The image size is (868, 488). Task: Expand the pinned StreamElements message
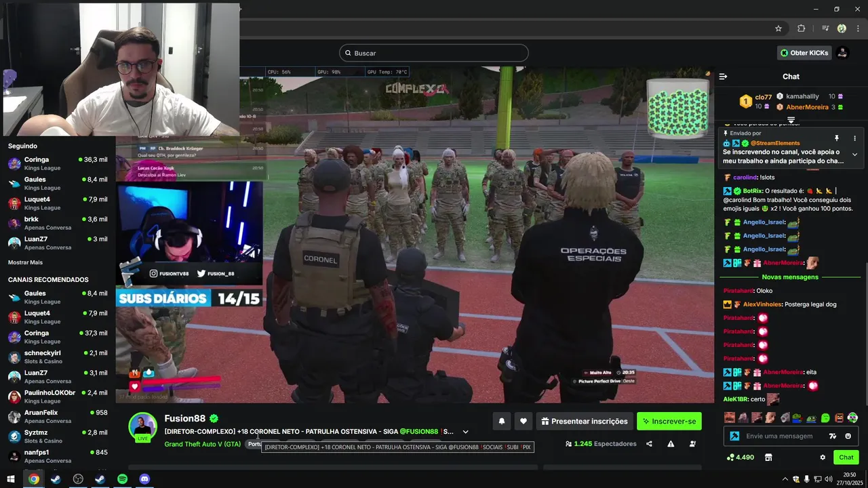click(854, 155)
